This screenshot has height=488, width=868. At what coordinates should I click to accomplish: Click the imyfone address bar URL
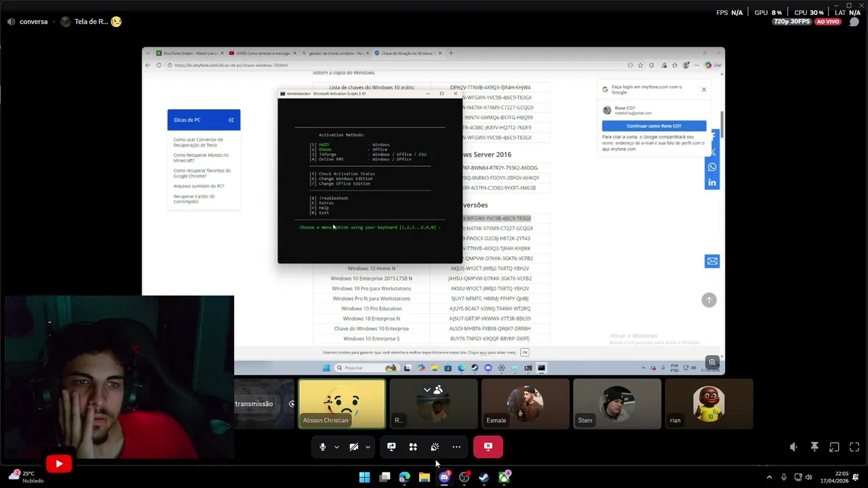point(231,65)
